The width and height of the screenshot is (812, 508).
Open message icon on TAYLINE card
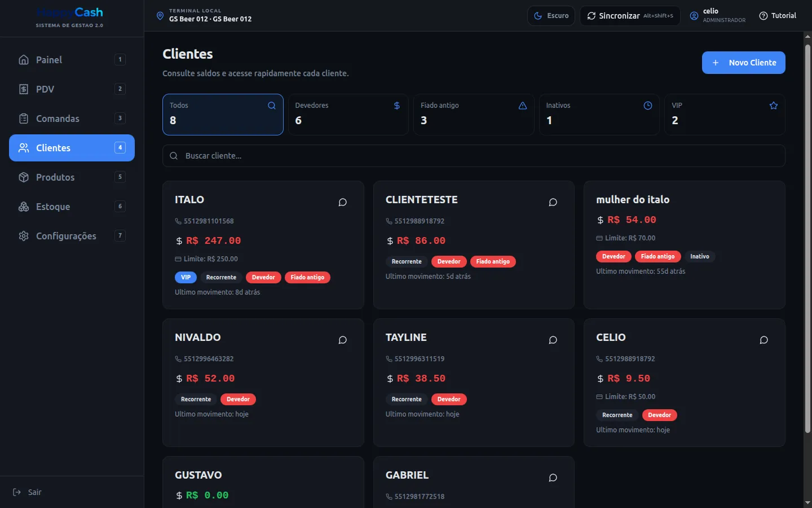click(553, 340)
